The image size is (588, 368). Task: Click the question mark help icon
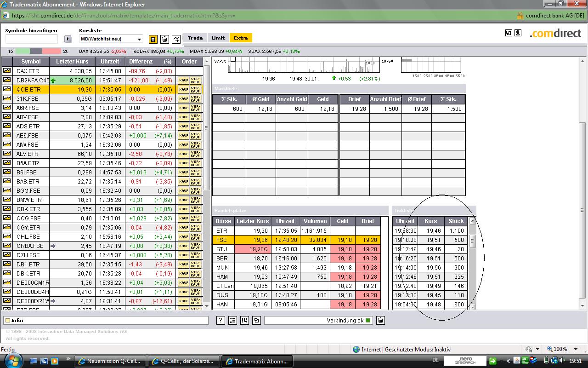point(220,321)
